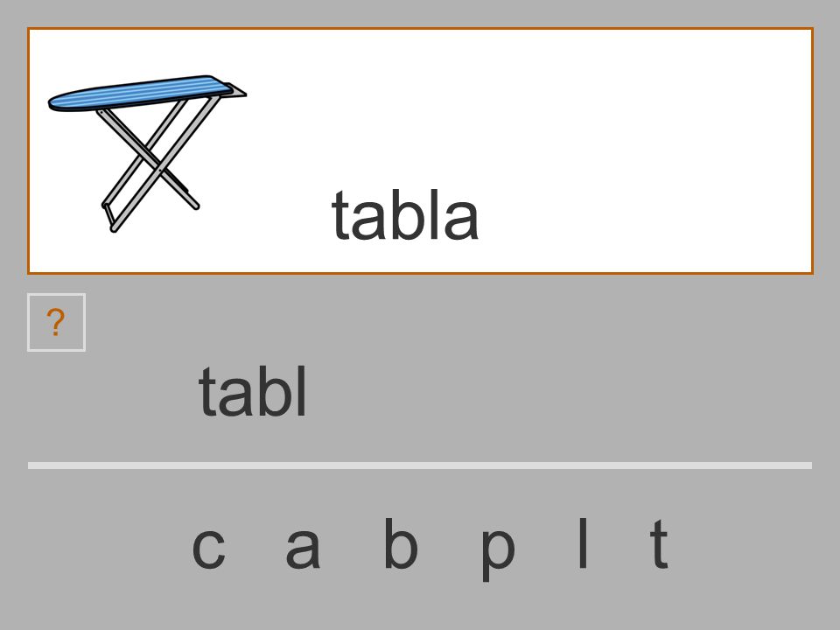Click the blue cover of the ironing board

pyautogui.click(x=140, y=94)
